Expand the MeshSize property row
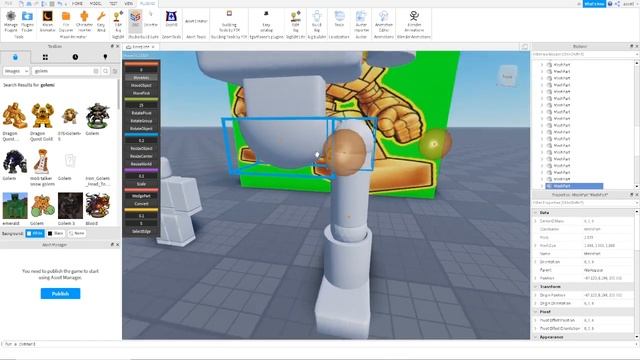The width and height of the screenshot is (640, 360). pos(536,245)
